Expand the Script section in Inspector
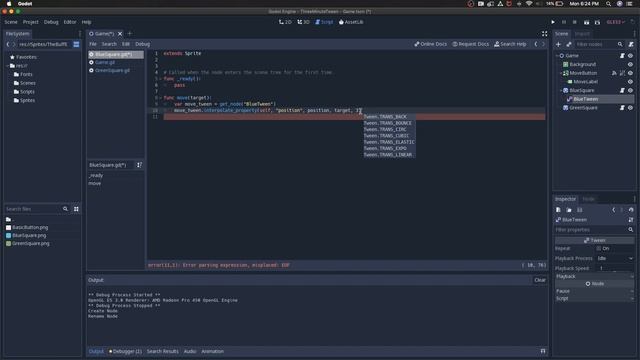 595,298
